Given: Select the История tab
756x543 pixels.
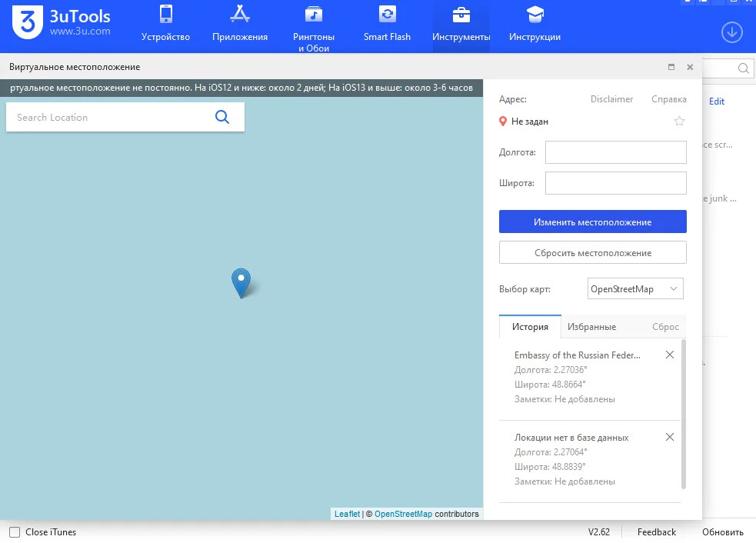Looking at the screenshot, I should (530, 327).
